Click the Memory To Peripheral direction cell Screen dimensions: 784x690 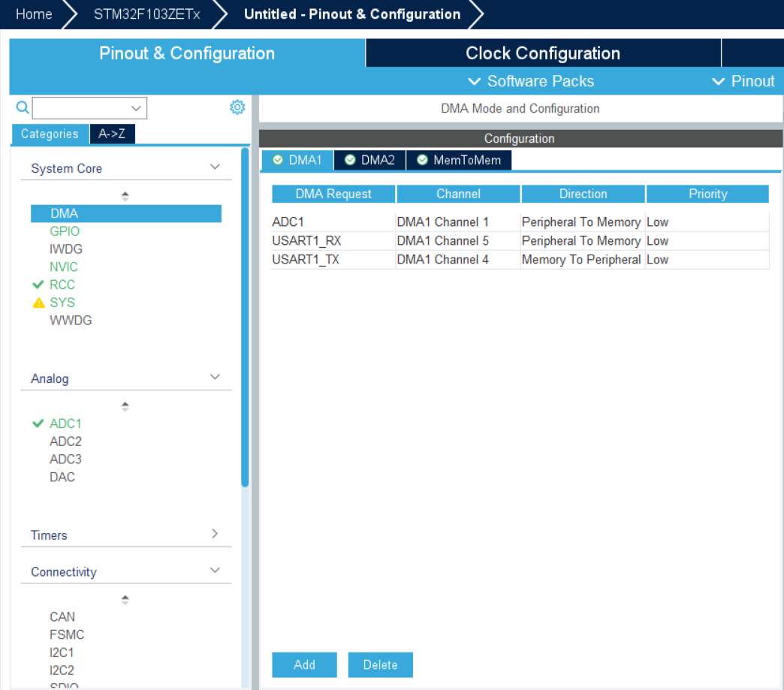pos(583,260)
